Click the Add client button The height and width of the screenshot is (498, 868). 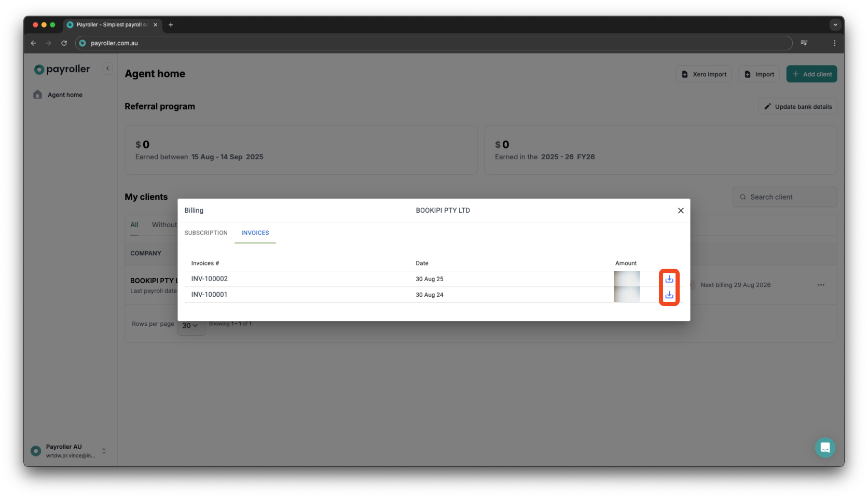(811, 74)
